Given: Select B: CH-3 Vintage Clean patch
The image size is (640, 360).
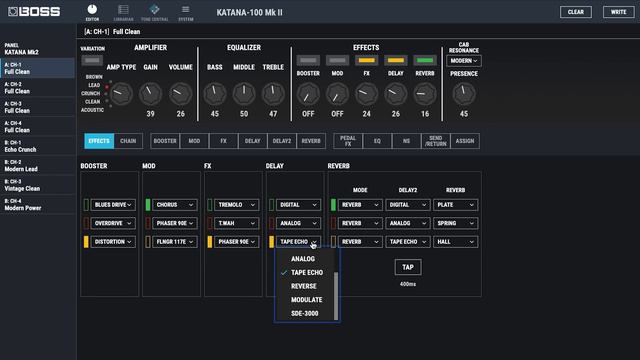Looking at the screenshot, I should coord(38,185).
